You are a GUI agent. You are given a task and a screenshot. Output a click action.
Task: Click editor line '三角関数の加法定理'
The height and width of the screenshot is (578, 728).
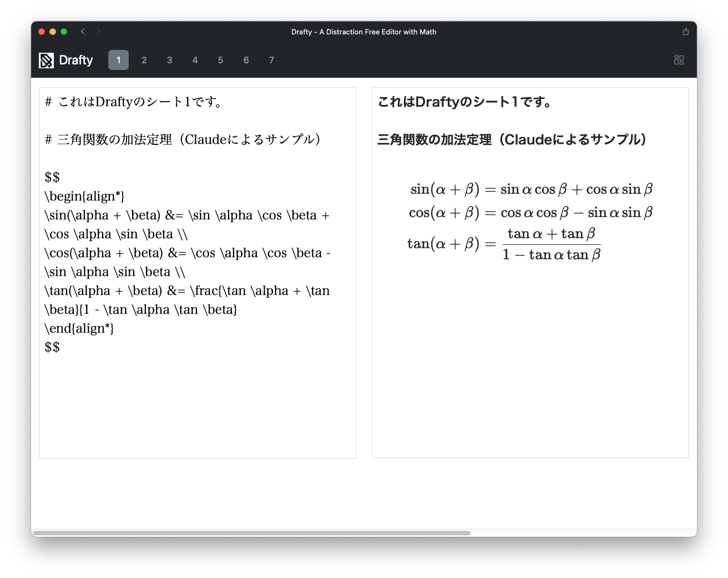(183, 140)
